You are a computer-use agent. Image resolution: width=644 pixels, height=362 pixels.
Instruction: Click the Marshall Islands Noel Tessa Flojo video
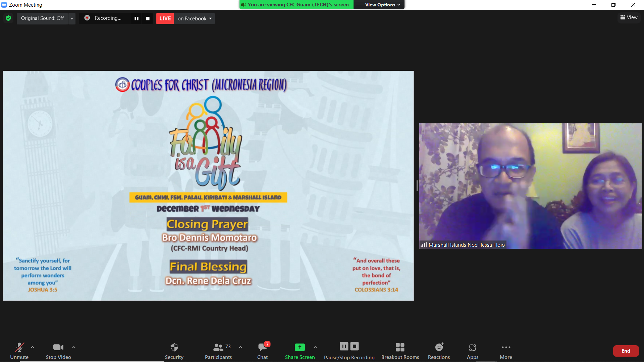(530, 186)
